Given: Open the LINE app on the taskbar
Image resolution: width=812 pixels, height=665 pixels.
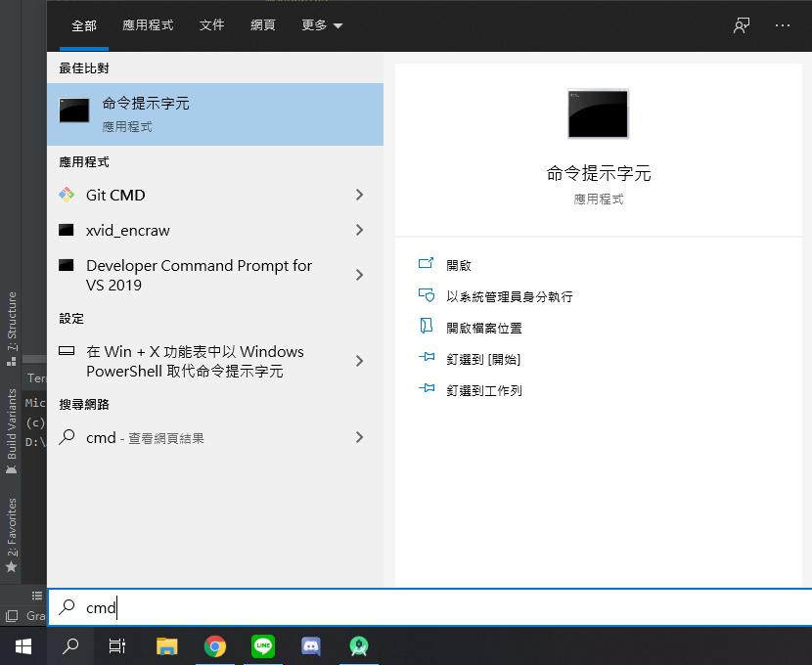Looking at the screenshot, I should [x=263, y=645].
